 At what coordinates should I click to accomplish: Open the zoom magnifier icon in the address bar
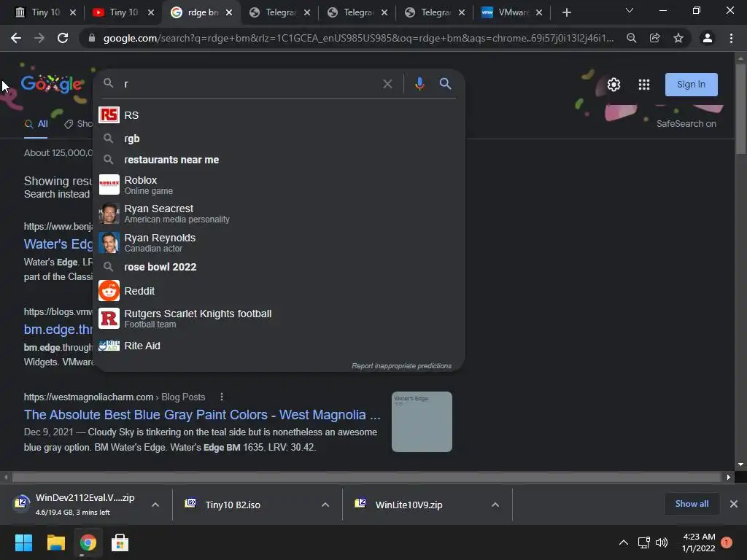[631, 38]
